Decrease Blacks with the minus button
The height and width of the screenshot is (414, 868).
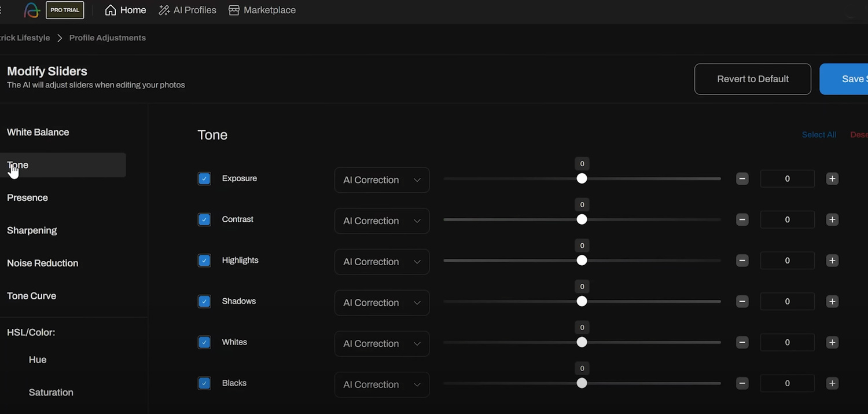pyautogui.click(x=742, y=383)
